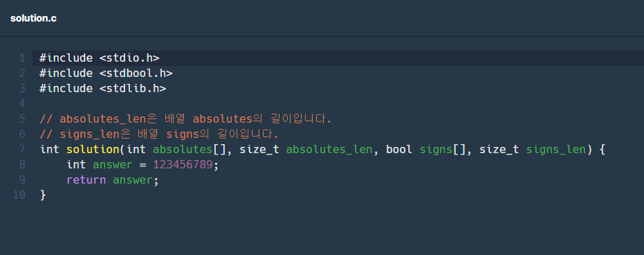Click the 'bool' keyword on line 7

tap(399, 149)
